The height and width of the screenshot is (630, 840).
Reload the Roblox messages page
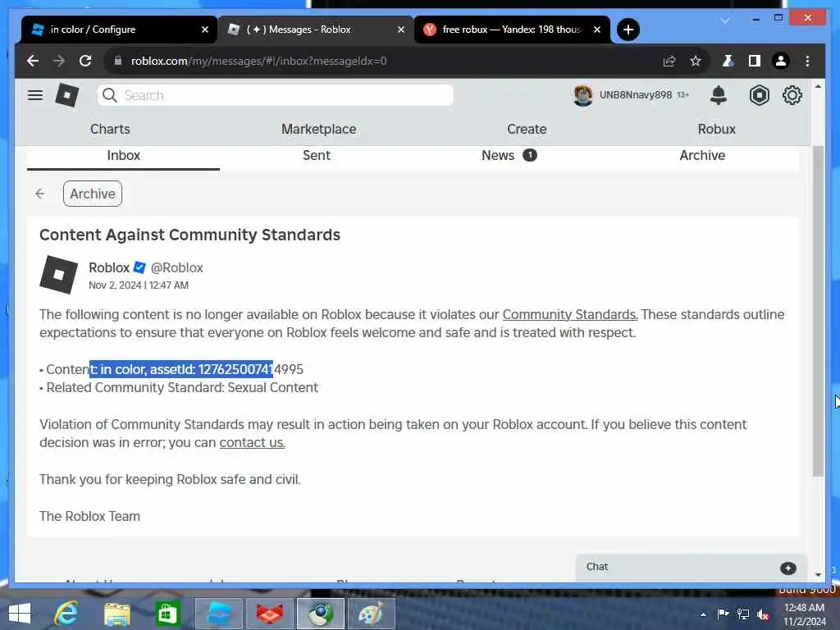[x=85, y=61]
